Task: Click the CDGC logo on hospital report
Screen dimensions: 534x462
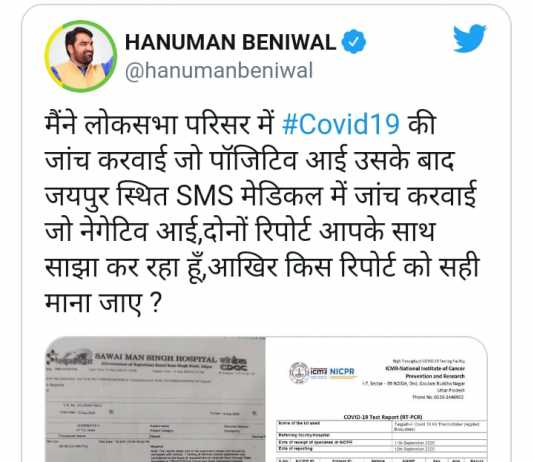Action: [234, 364]
